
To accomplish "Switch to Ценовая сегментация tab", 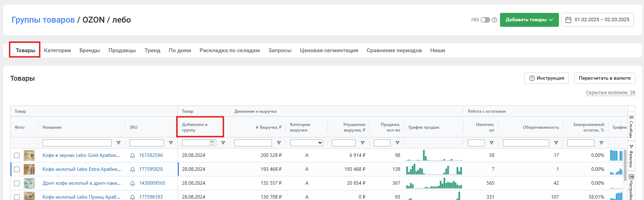I will point(329,50).
